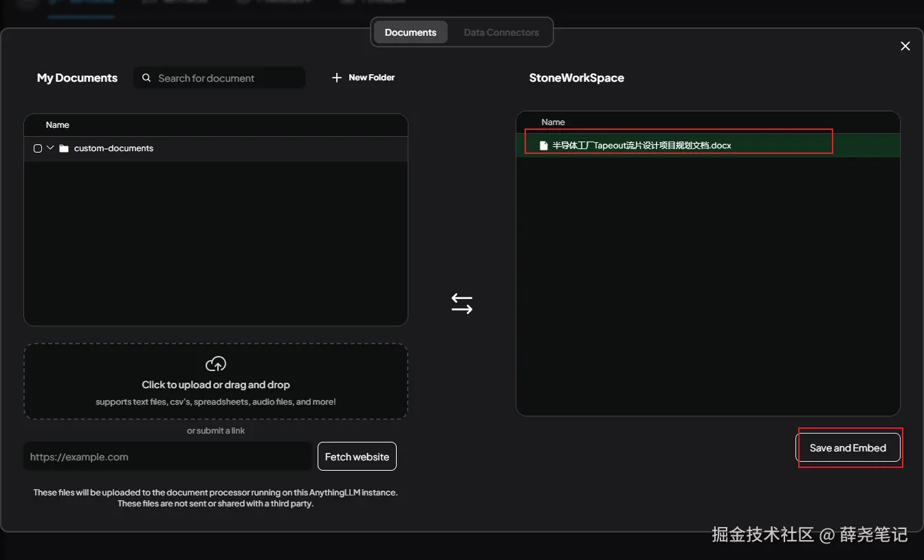Screen dimensions: 924x560
Task: Tick the custom-documents folder checkbox
Action: tap(38, 148)
